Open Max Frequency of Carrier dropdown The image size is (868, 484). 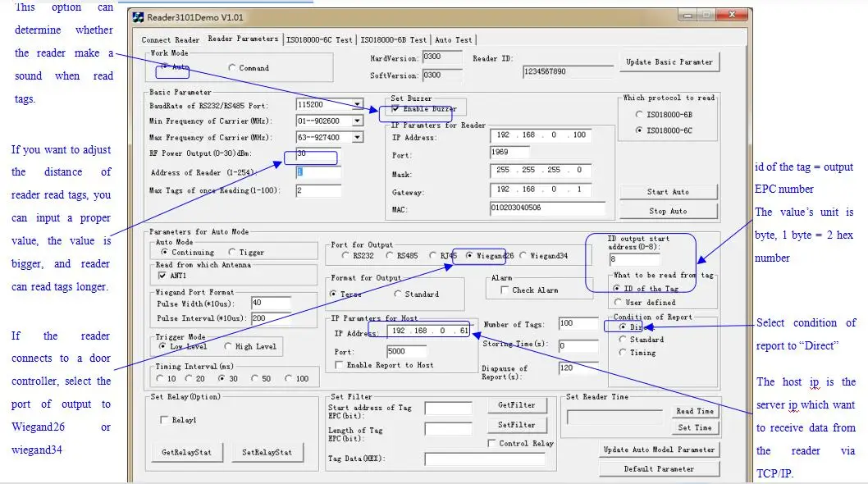coord(357,137)
